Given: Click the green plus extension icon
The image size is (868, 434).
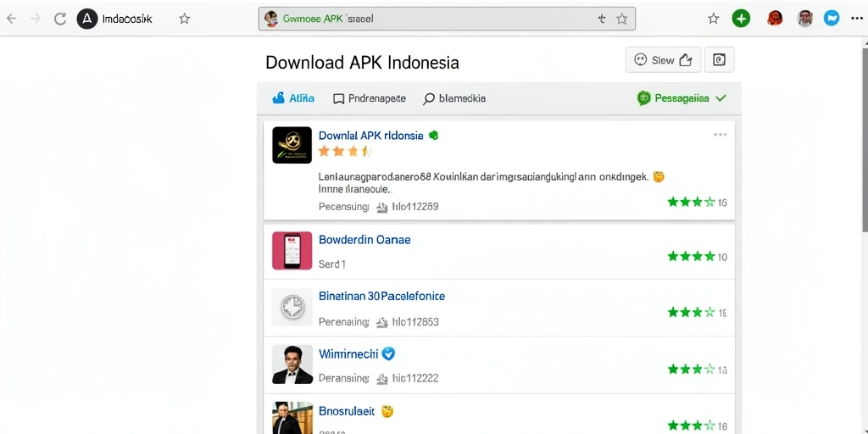Looking at the screenshot, I should click(x=741, y=19).
